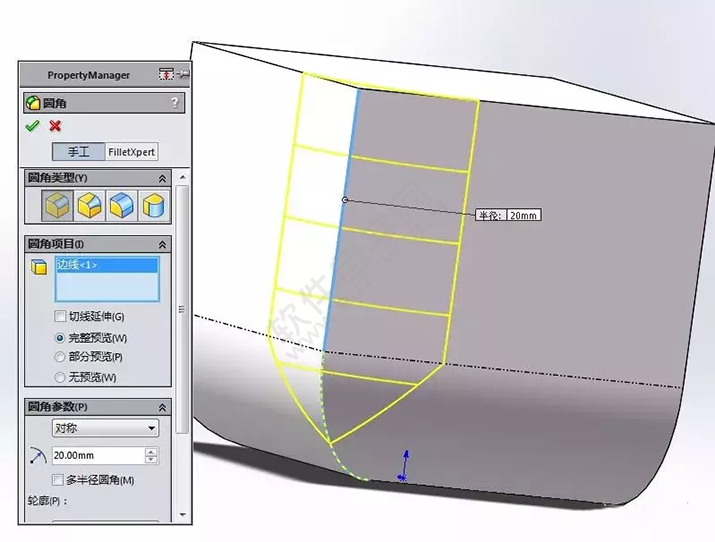Collapse the 圆角类型 section
The width and height of the screenshot is (715, 542).
pos(162,179)
